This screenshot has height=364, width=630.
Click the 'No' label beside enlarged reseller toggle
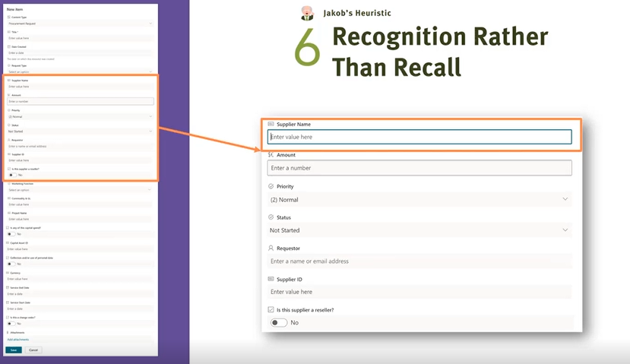(x=295, y=323)
